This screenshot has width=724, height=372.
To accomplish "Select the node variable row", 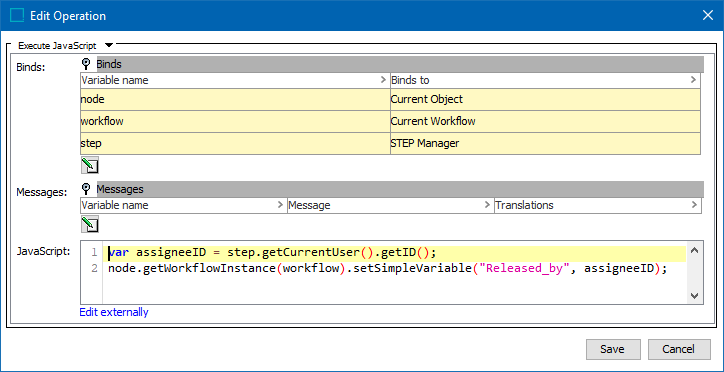I will 390,99.
